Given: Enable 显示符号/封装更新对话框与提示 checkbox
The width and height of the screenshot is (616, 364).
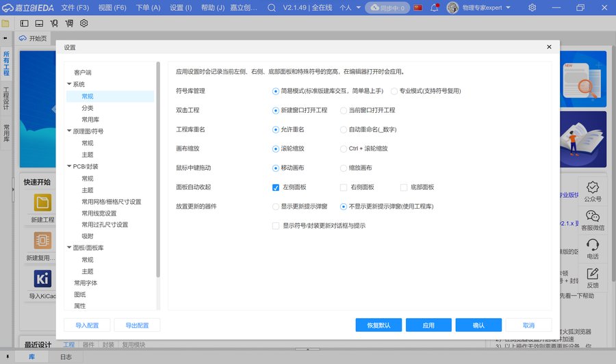Looking at the screenshot, I should pos(276,226).
